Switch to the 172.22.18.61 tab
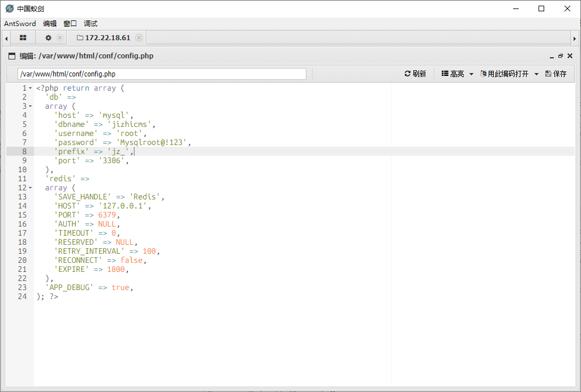The height and width of the screenshot is (392, 581). click(107, 38)
